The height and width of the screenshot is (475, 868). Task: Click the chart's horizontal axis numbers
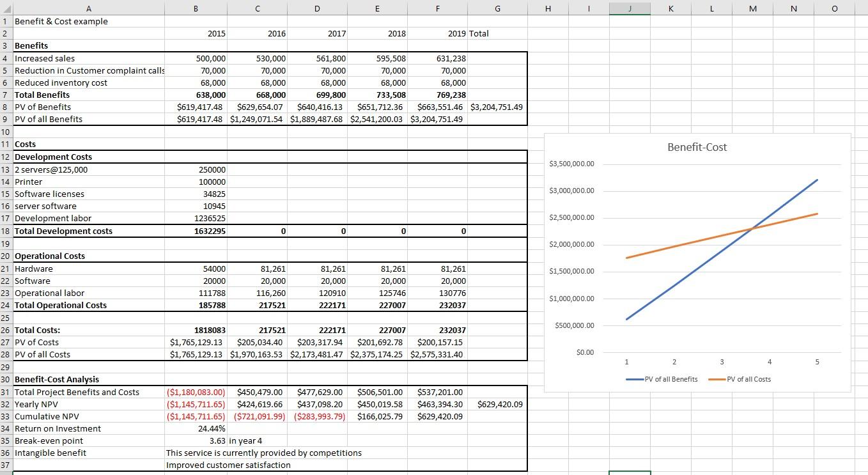[x=721, y=362]
